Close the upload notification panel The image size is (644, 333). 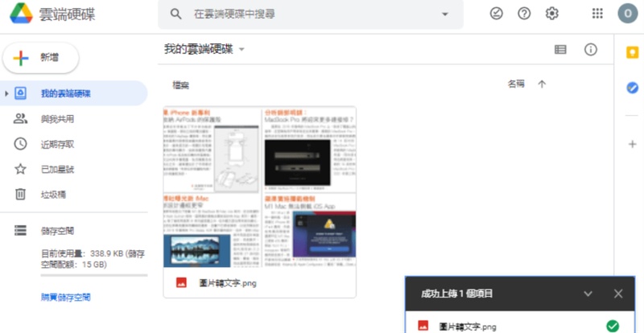pos(618,294)
